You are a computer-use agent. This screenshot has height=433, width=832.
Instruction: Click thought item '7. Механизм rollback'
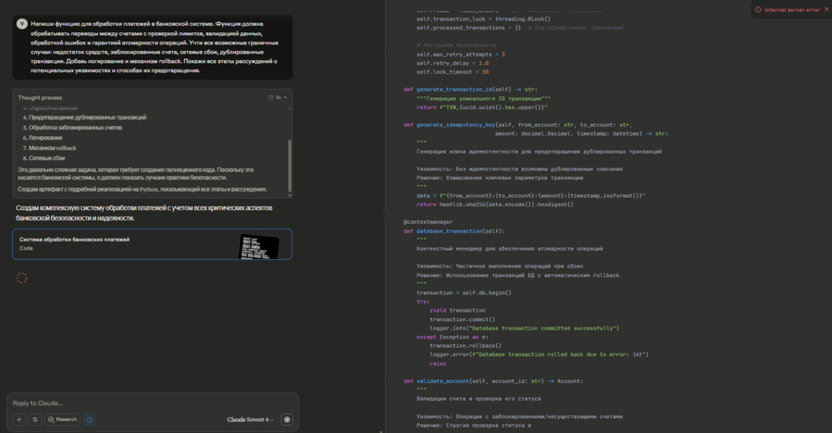point(49,148)
